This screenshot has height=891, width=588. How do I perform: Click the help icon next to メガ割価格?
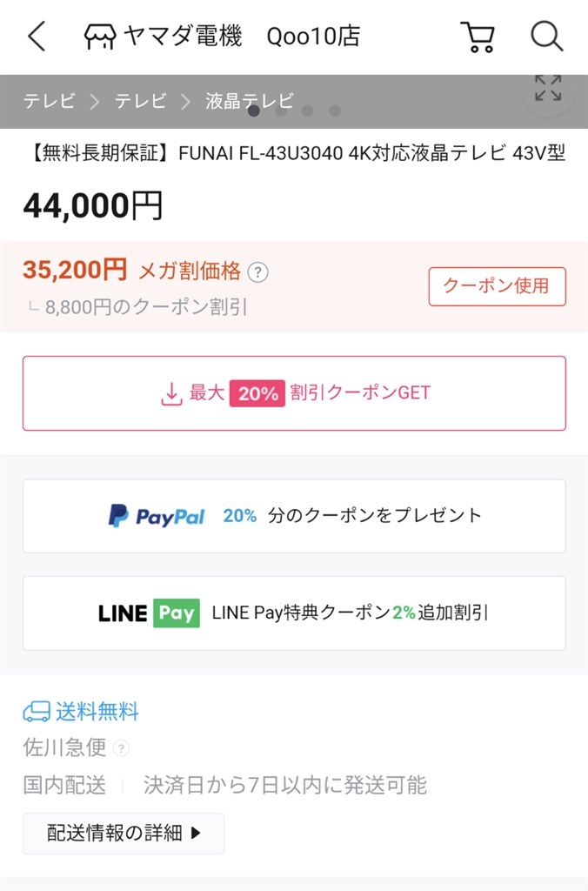point(259,271)
